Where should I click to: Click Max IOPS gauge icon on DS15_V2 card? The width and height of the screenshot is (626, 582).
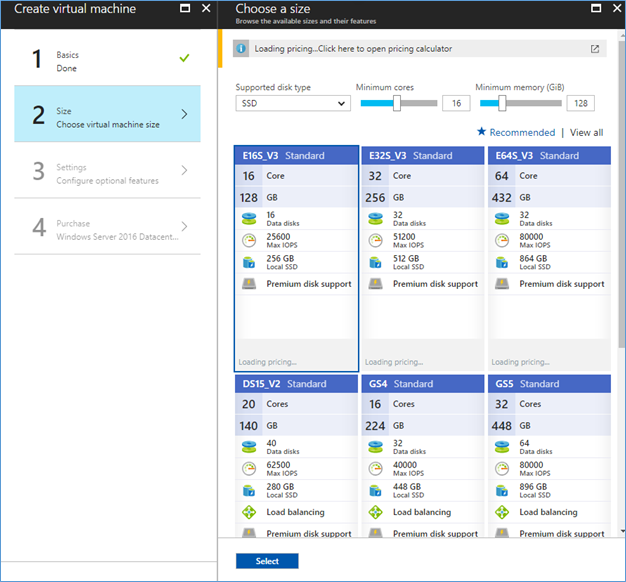tap(249, 469)
